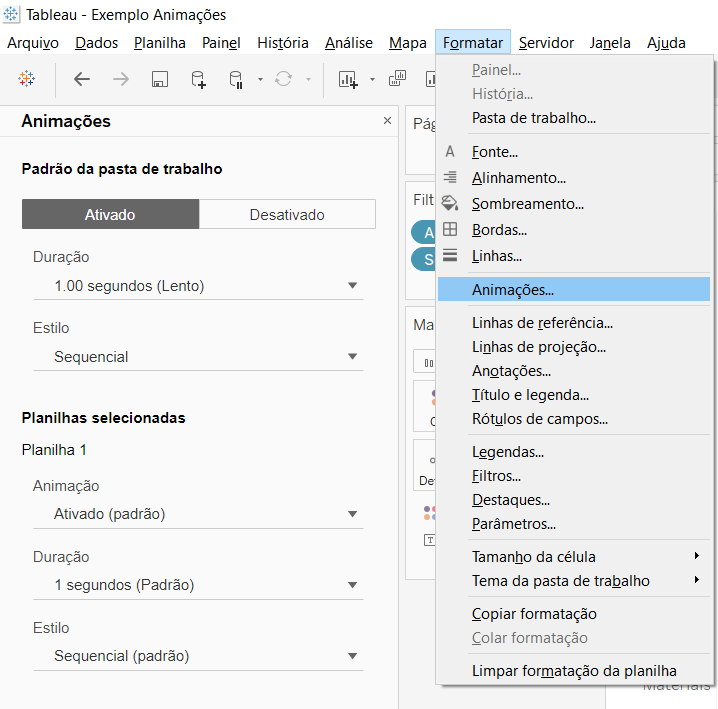718x709 pixels.
Task: Click the New worksheet chart icon
Action: [348, 79]
